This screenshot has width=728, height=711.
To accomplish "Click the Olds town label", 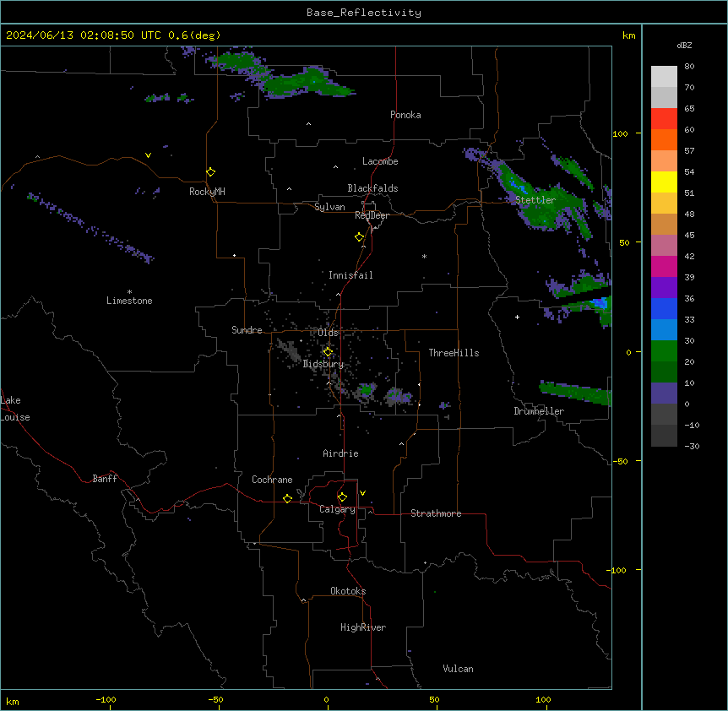I will [x=328, y=333].
